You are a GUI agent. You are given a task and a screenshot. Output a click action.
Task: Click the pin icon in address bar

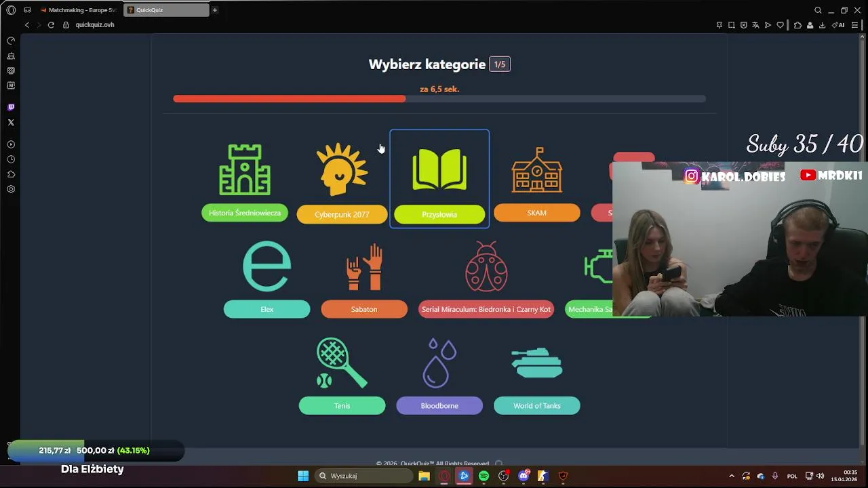click(x=719, y=25)
